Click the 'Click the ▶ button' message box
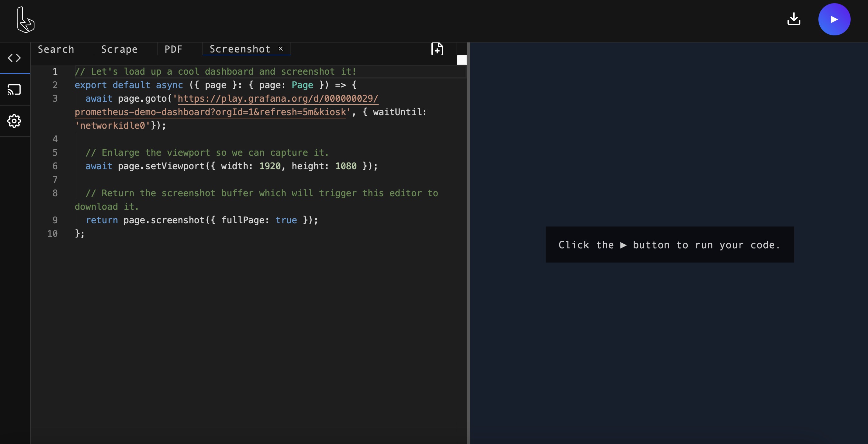The width and height of the screenshot is (868, 444). 670,245
